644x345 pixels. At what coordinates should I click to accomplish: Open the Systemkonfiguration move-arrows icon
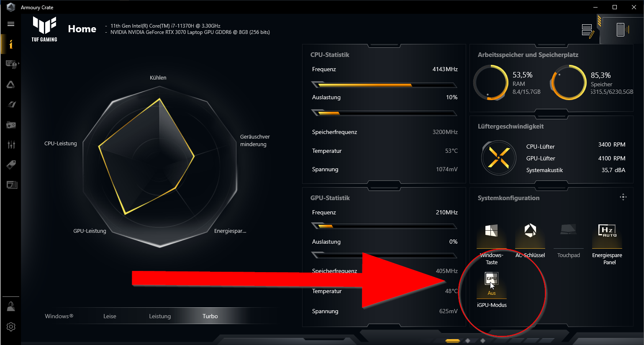(623, 197)
